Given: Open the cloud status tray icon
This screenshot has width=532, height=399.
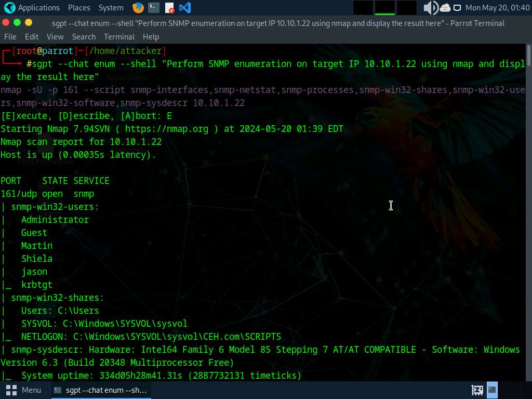Looking at the screenshot, I should [445, 8].
